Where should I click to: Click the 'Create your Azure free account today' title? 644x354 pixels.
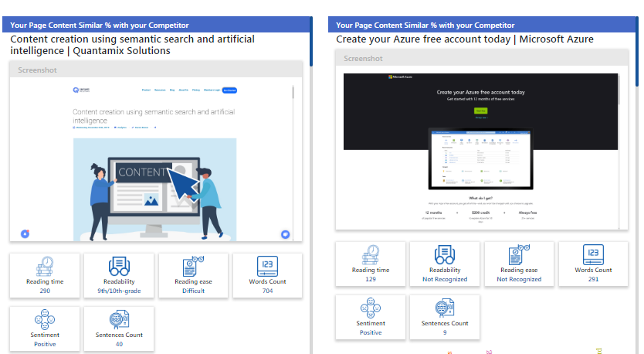click(465, 39)
